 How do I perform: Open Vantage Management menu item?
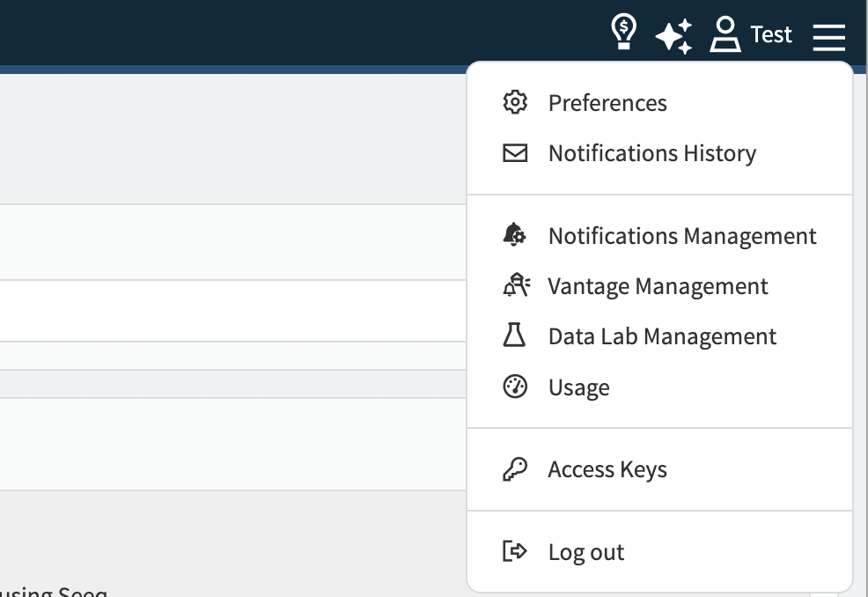tap(658, 287)
